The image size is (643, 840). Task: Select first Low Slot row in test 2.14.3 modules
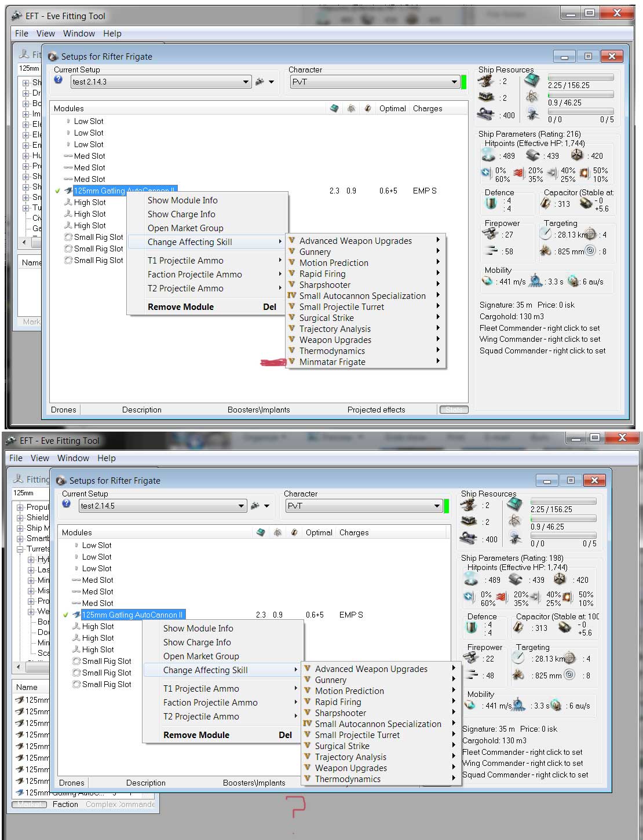click(x=89, y=121)
